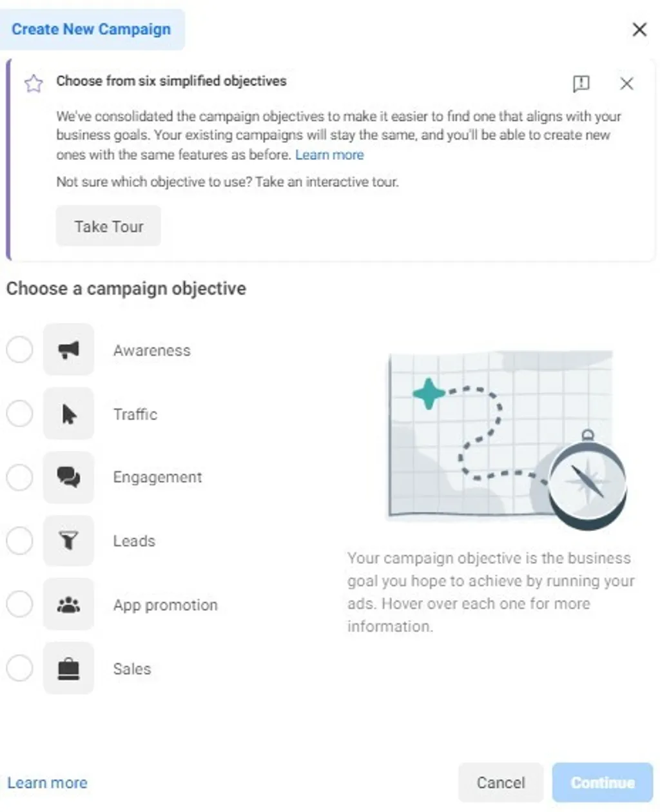This screenshot has height=812, width=660.
Task: Click the Sales shopping bag icon
Action: coord(68,668)
